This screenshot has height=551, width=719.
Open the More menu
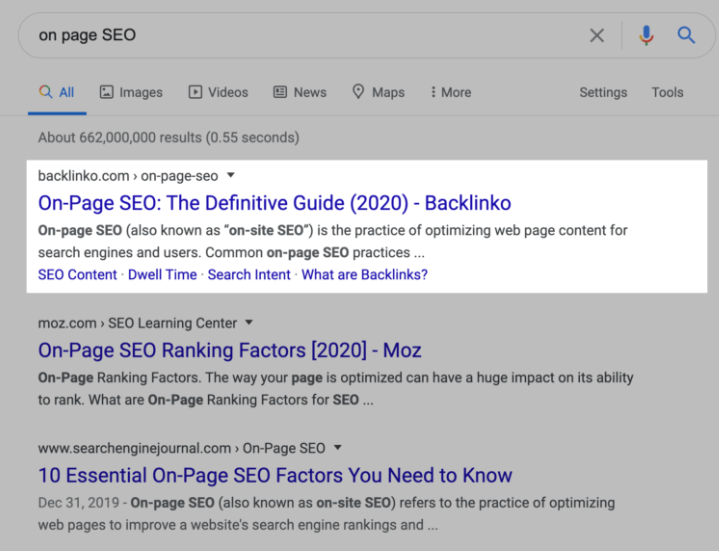pos(451,93)
